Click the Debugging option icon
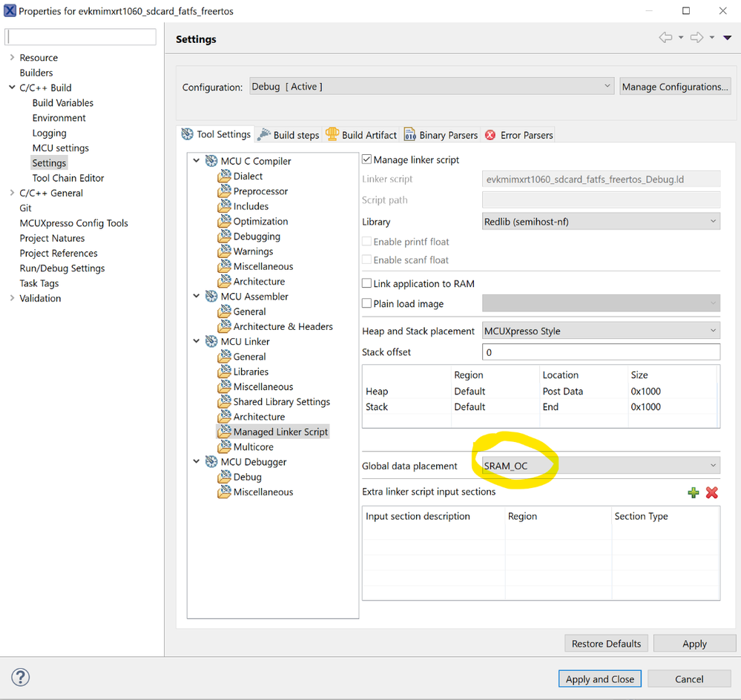Viewport: 741px width, 700px height. point(224,236)
